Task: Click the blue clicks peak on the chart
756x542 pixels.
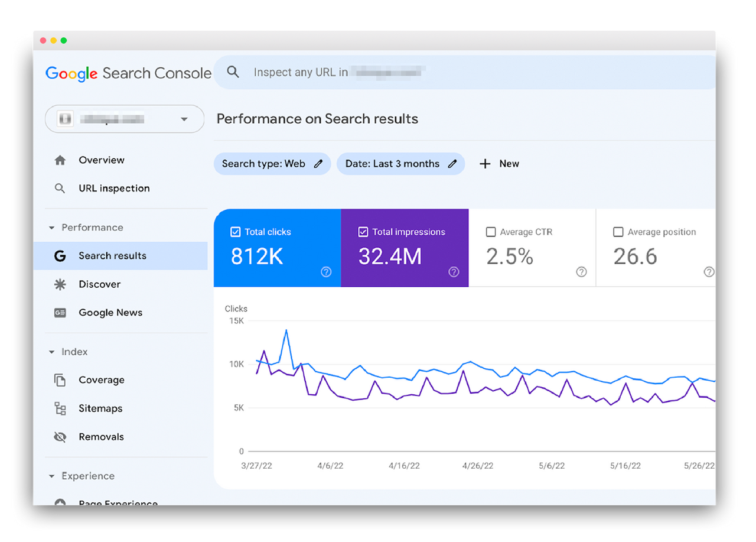Action: [x=286, y=330]
